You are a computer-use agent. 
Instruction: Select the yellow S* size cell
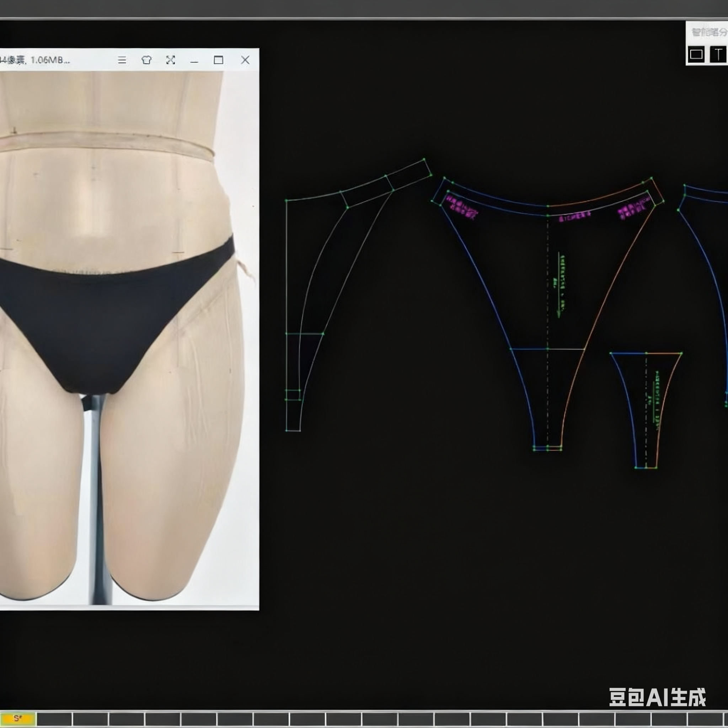(18, 718)
